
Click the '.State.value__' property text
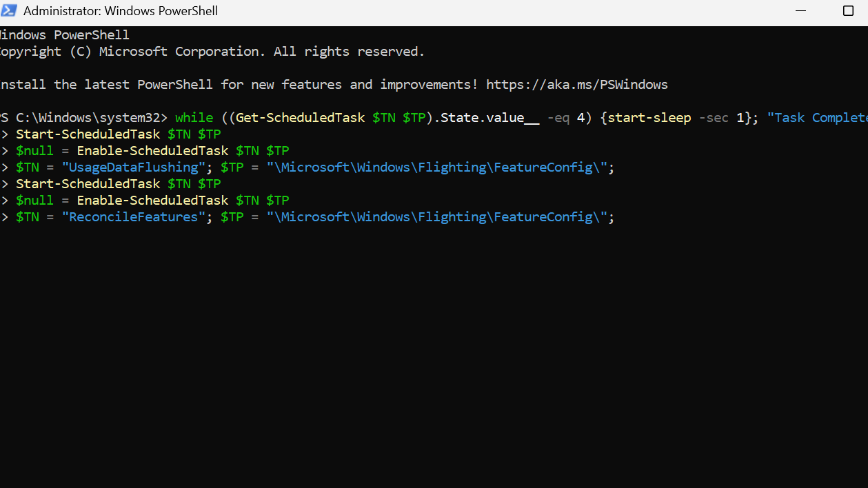click(487, 118)
